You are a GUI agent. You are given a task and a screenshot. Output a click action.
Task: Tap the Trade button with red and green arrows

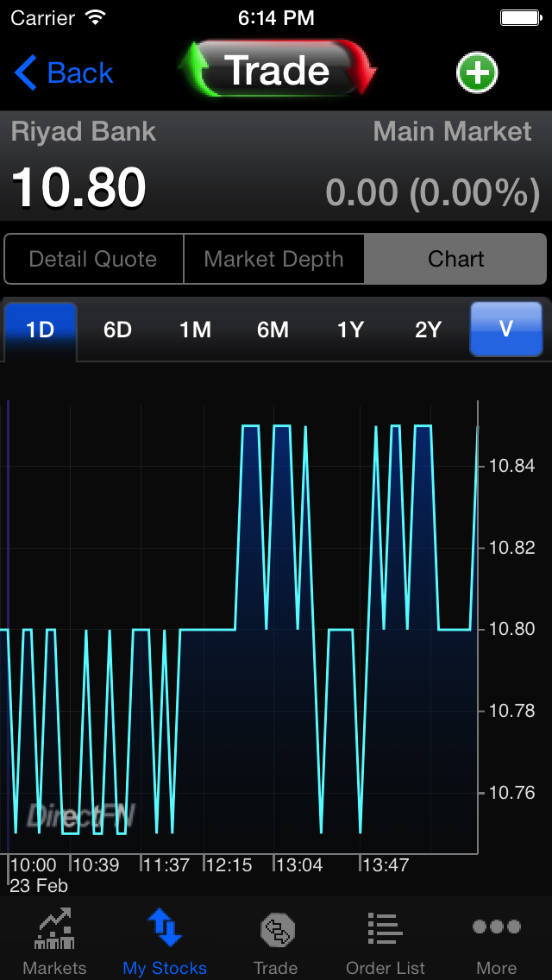(278, 69)
